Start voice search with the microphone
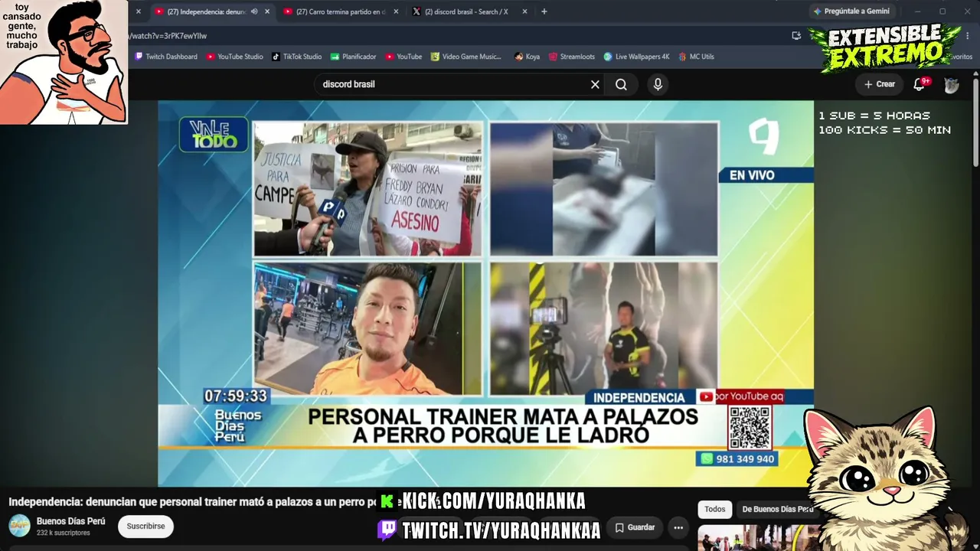The image size is (980, 551). 658,84
